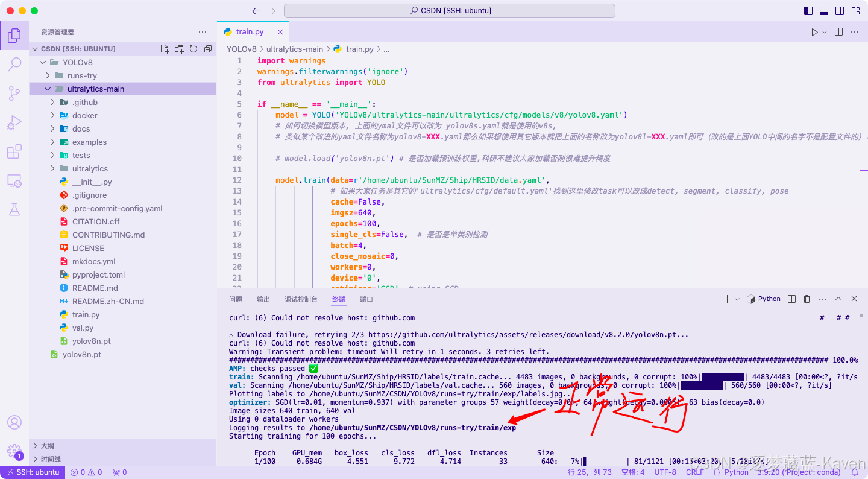Open README.zh-CN.md in file tree
Screen dimensions: 868x479
(x=108, y=301)
